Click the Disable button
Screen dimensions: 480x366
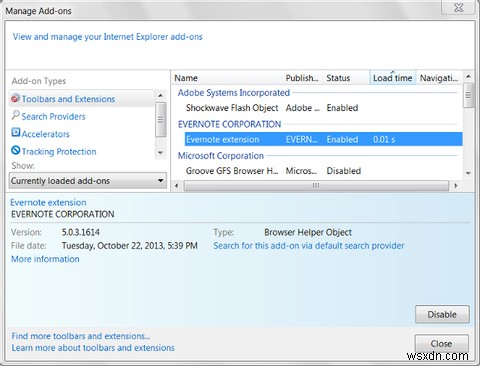[442, 314]
